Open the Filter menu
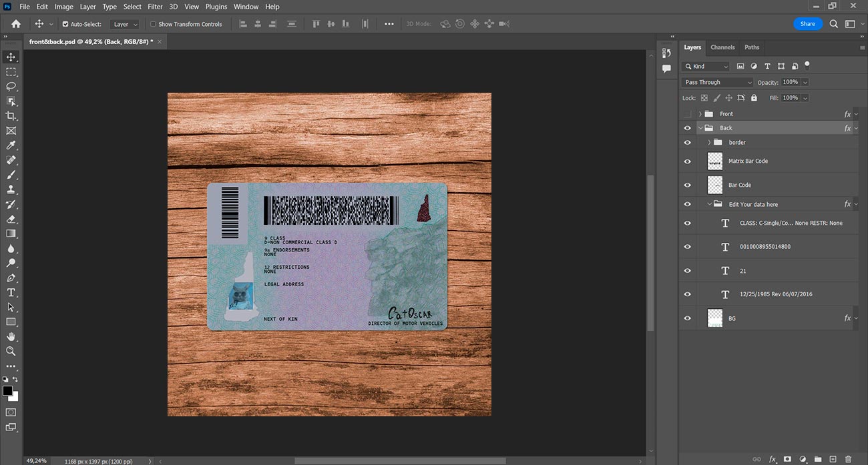Screen dimensions: 868x465 click(x=155, y=7)
